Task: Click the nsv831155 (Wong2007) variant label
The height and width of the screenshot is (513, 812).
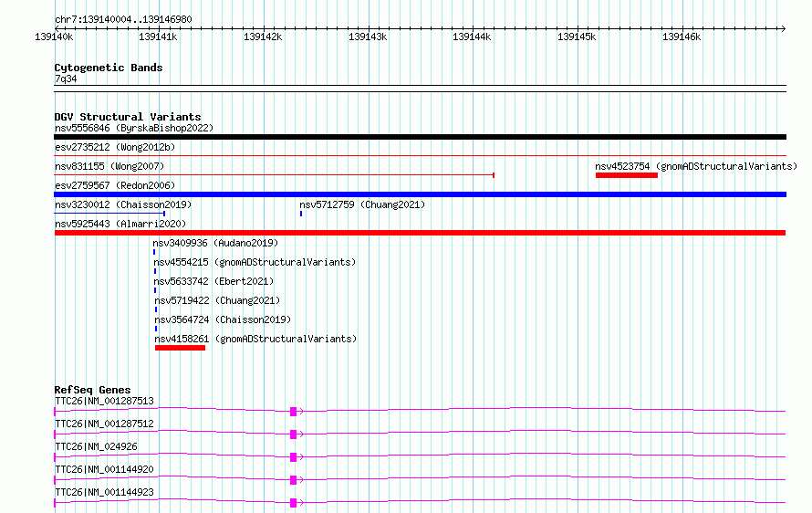Action: [109, 166]
